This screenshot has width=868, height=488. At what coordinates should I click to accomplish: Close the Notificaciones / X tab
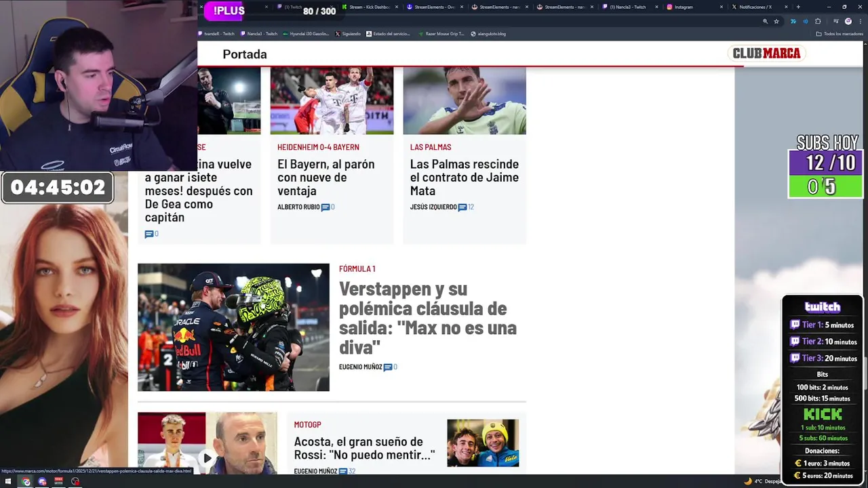pyautogui.click(x=787, y=7)
